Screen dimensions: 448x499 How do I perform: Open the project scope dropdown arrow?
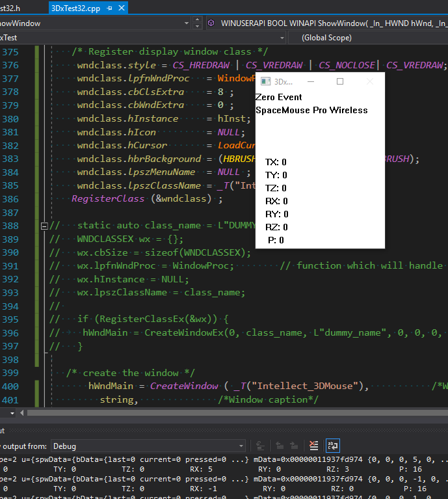282,38
